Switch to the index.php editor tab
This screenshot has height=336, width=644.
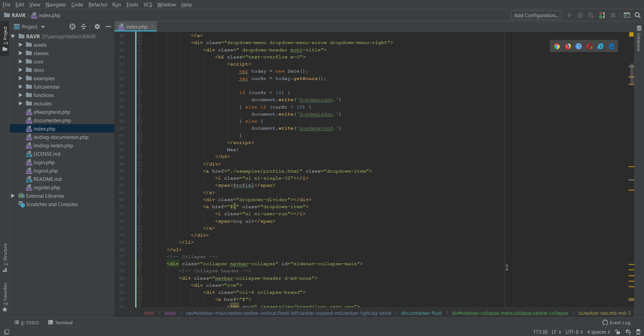pyautogui.click(x=136, y=27)
